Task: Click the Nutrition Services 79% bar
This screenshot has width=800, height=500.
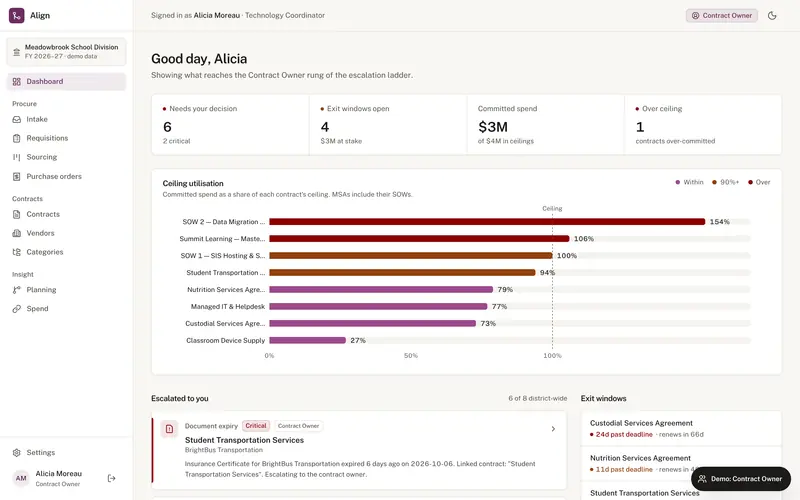Action: [381, 290]
